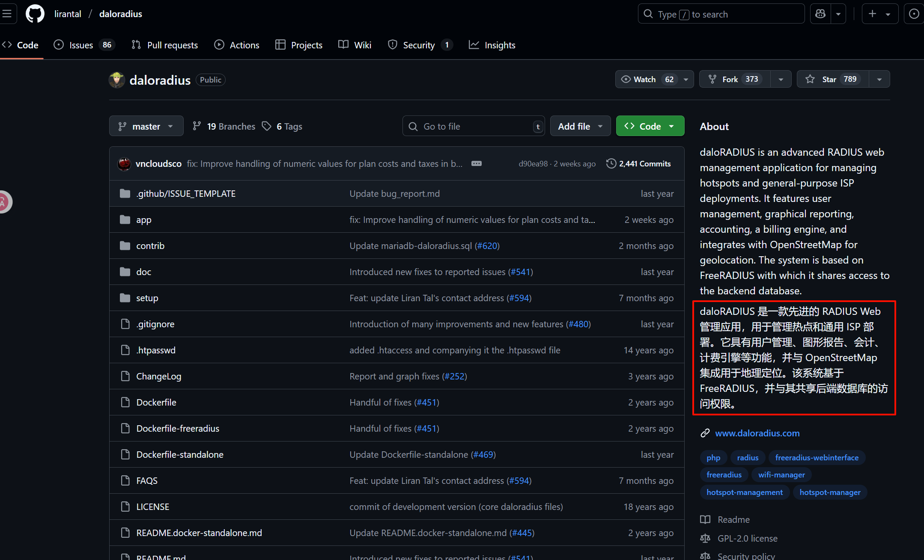
Task: Expand the latest commit message ellipsis
Action: point(476,163)
